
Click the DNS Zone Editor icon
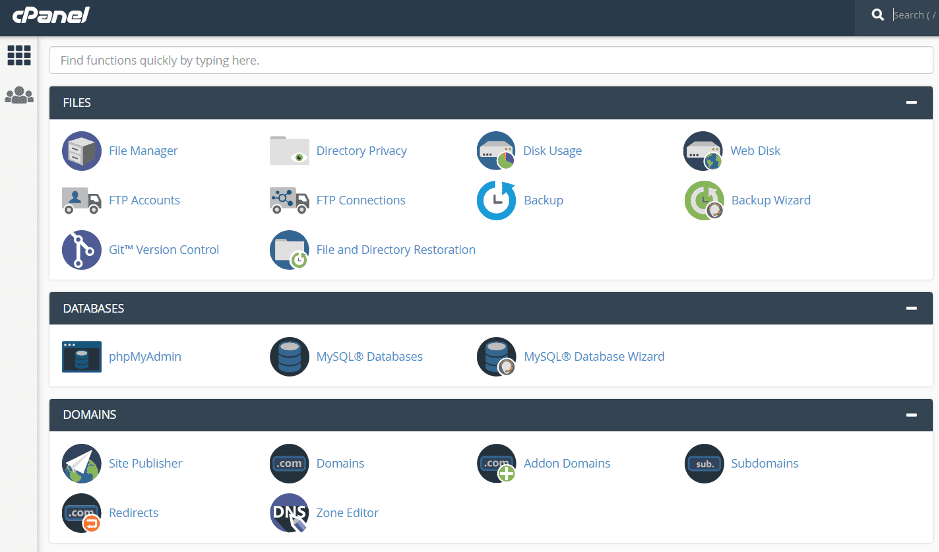289,513
